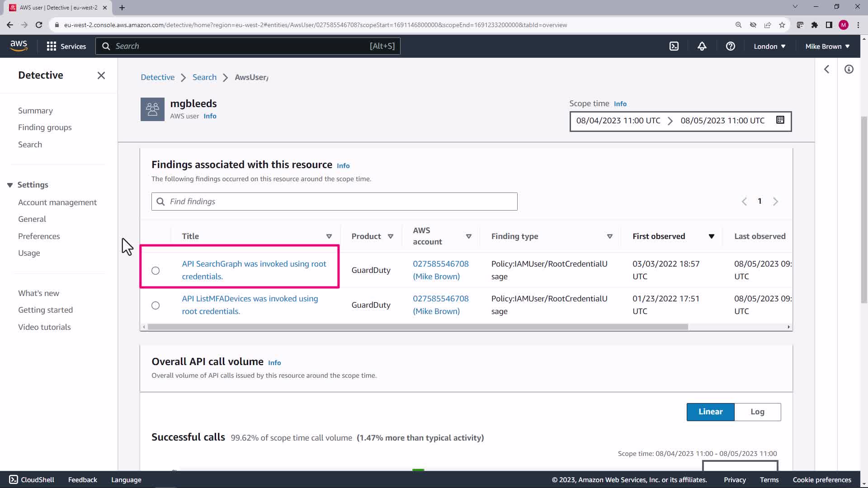Viewport: 868px width, 488px height.
Task: Open the info panel circle icon
Action: click(849, 69)
